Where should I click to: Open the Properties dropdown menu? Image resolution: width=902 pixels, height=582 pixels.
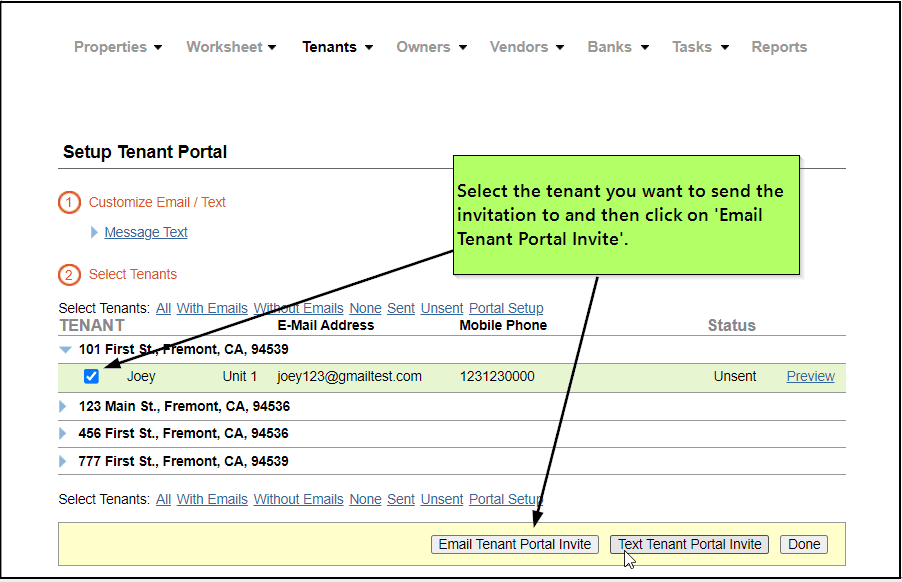click(x=118, y=47)
